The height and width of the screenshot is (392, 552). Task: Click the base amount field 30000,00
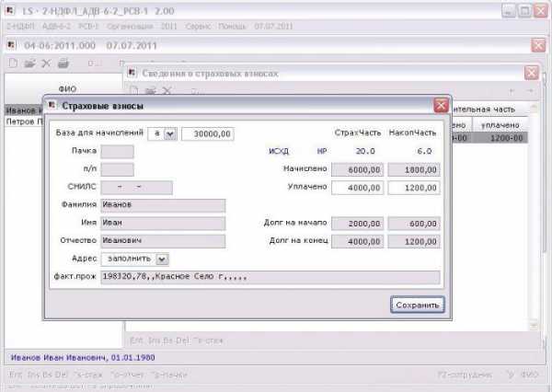(208, 134)
